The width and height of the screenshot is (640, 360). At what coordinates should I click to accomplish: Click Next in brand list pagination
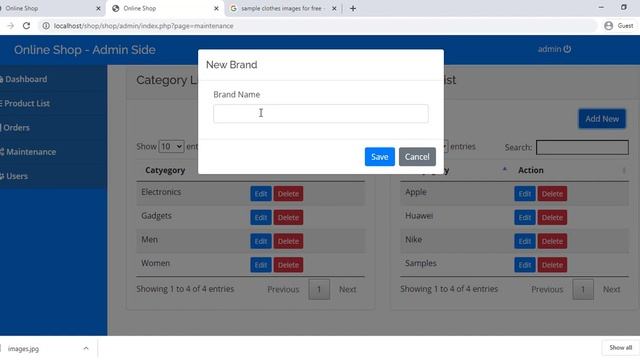click(611, 289)
